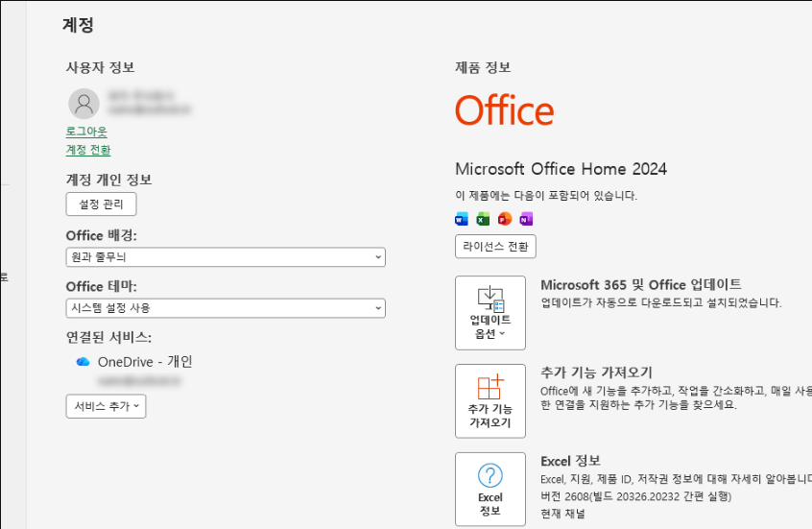Viewport: 812px width, 529px height.
Task: Click the 설정 관리 manage settings button
Action: coord(101,204)
